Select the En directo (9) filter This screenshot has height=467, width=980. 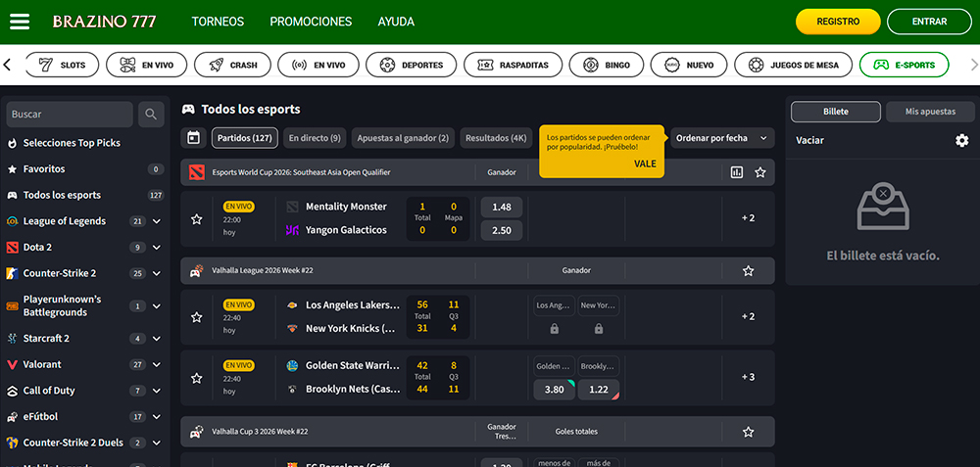(315, 138)
